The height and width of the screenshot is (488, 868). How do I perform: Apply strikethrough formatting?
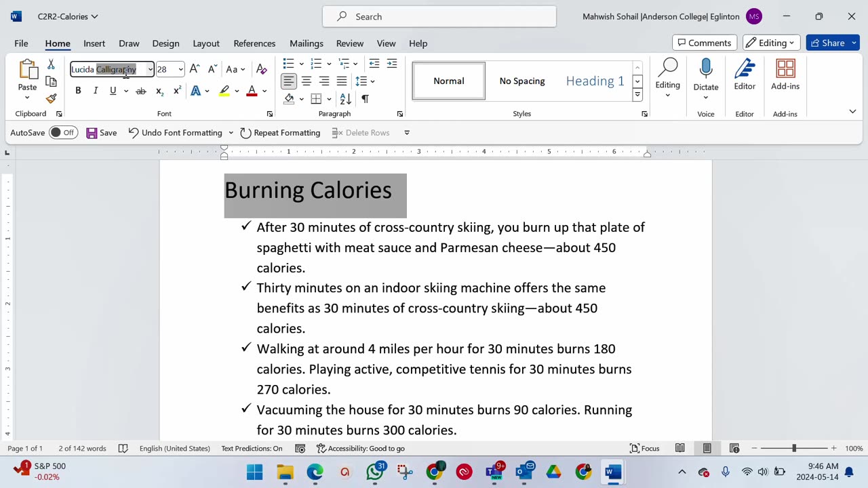[x=141, y=91]
